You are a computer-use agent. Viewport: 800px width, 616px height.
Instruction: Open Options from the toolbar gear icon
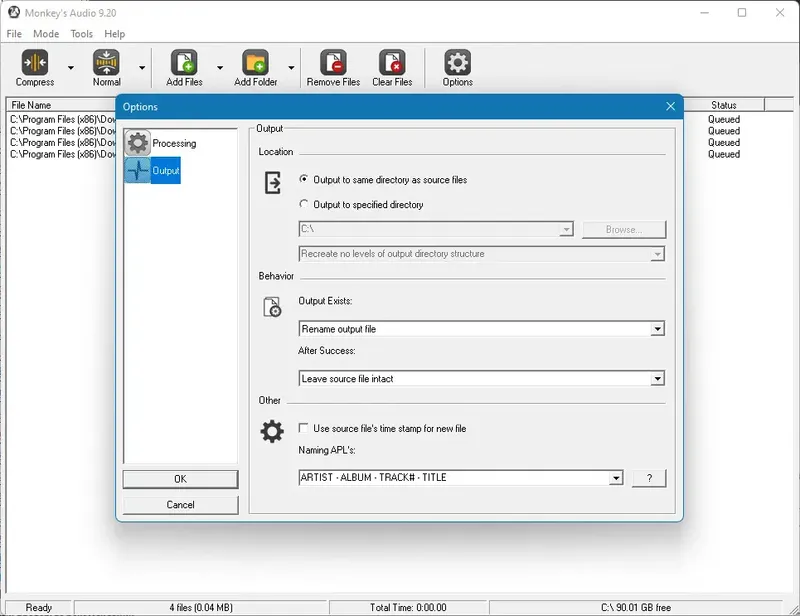[457, 63]
